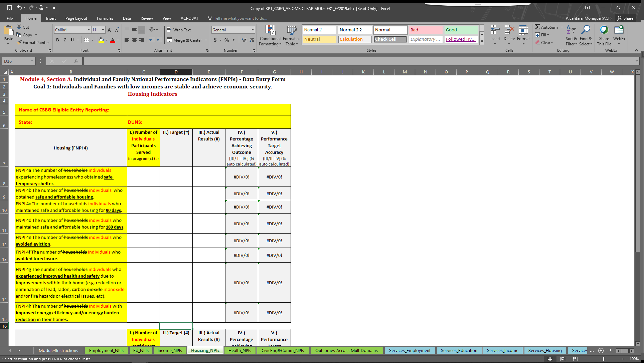Open the Name Box dropdown arrow
Image resolution: width=644 pixels, height=363 pixels.
32,61
